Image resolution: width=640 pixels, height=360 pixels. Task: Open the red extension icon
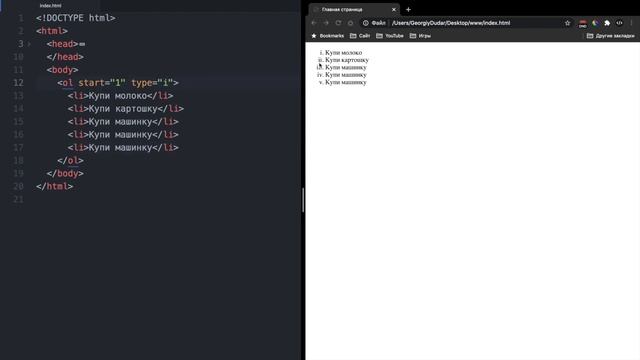point(583,23)
